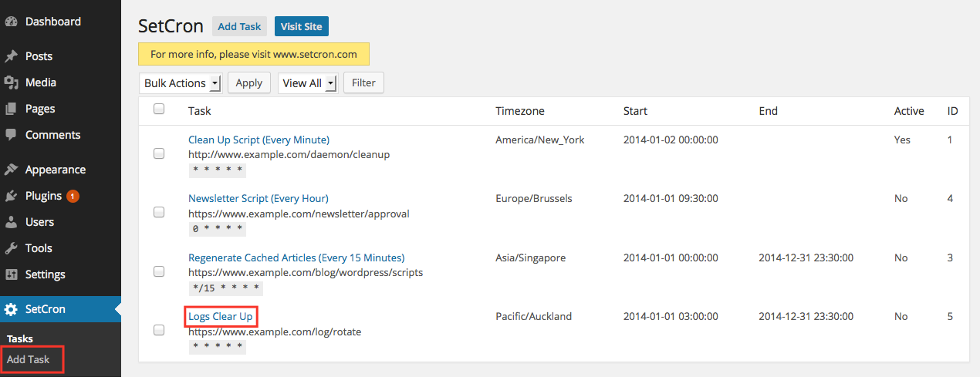Select SetCron in the sidebar menu
The width and height of the screenshot is (980, 377).
(x=60, y=309)
